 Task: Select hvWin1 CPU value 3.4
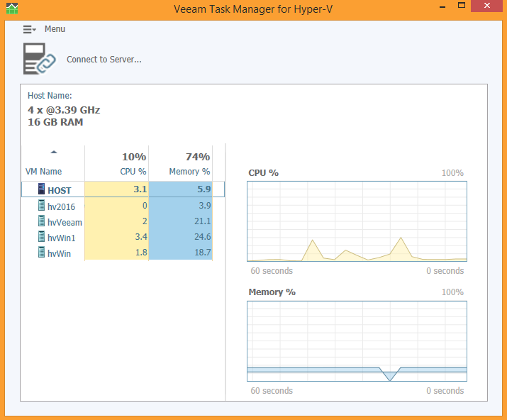click(x=141, y=237)
